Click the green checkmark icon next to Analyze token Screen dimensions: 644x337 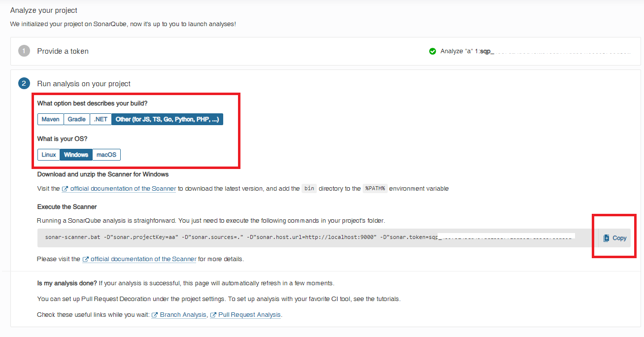(x=433, y=51)
